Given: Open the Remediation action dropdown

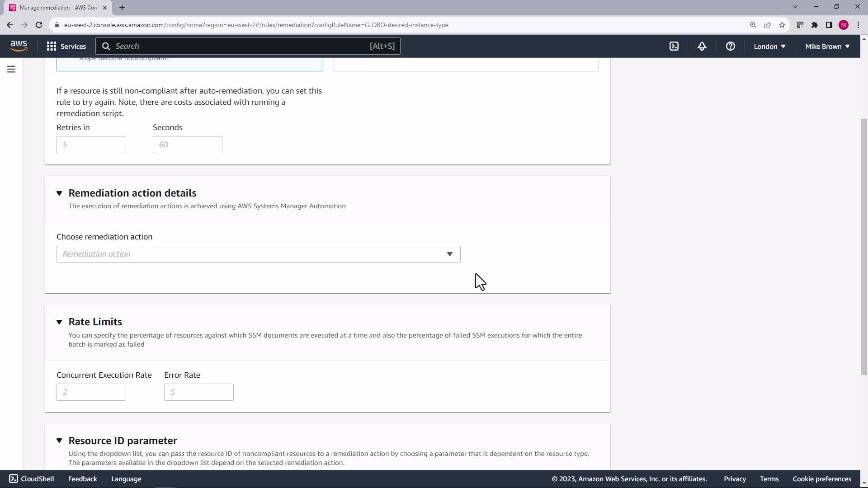Looking at the screenshot, I should pos(258,254).
